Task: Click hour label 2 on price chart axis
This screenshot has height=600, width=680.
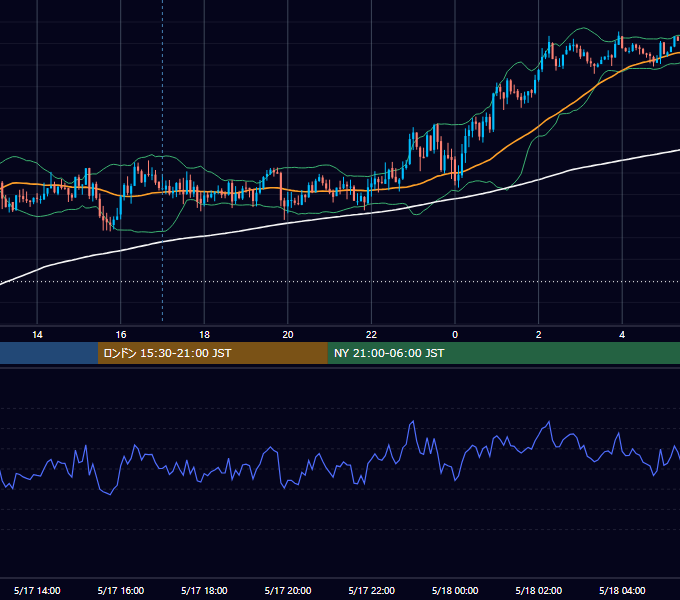Action: pos(539,335)
